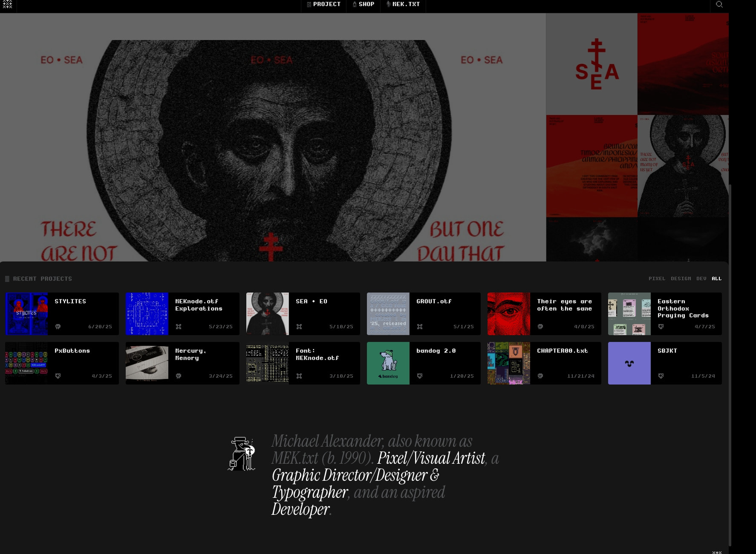Filter projects by PIXEL
The image size is (756, 554).
[x=657, y=278]
